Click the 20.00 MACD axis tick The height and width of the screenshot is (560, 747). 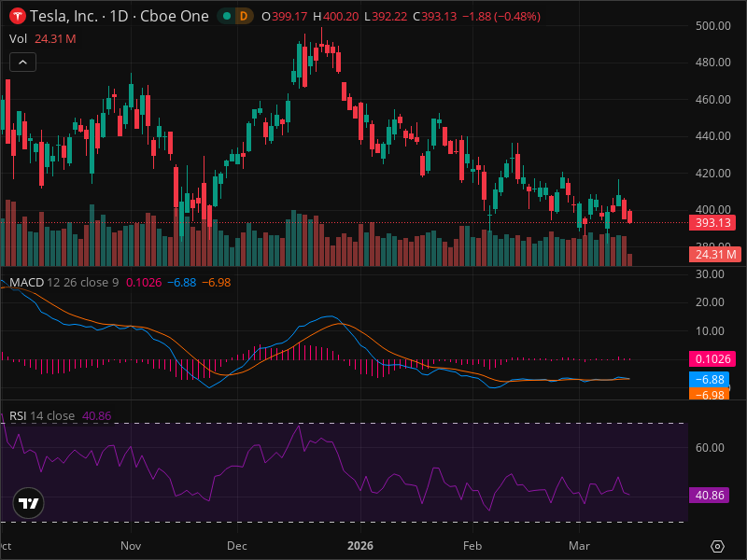[x=710, y=302]
